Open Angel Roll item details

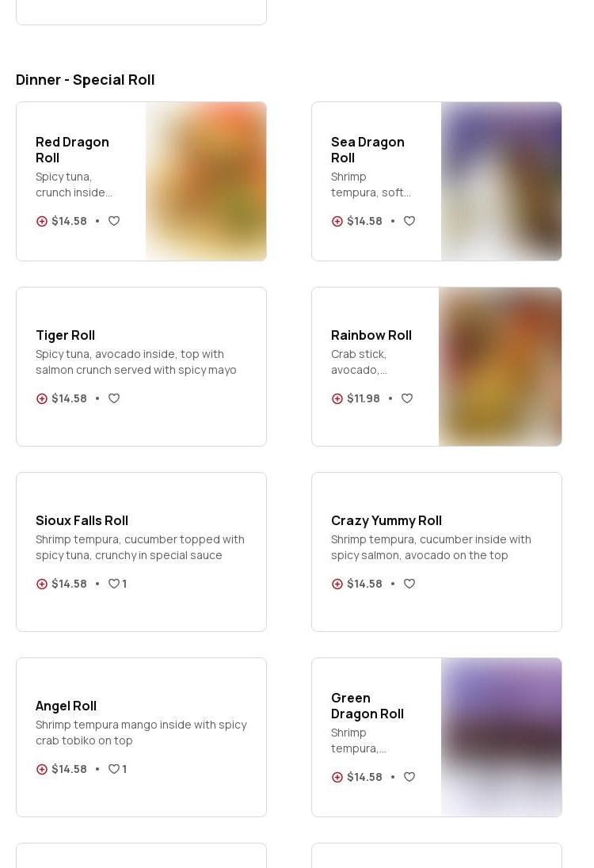[x=66, y=706]
